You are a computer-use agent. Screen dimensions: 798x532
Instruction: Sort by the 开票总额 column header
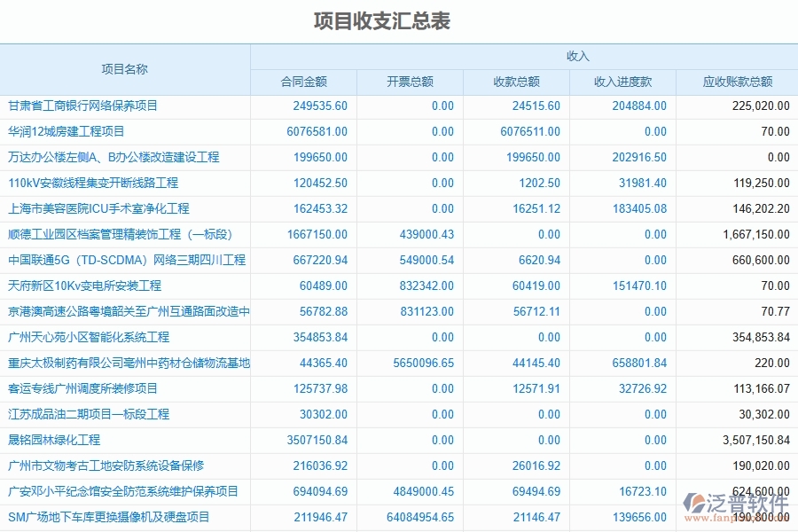click(x=410, y=80)
